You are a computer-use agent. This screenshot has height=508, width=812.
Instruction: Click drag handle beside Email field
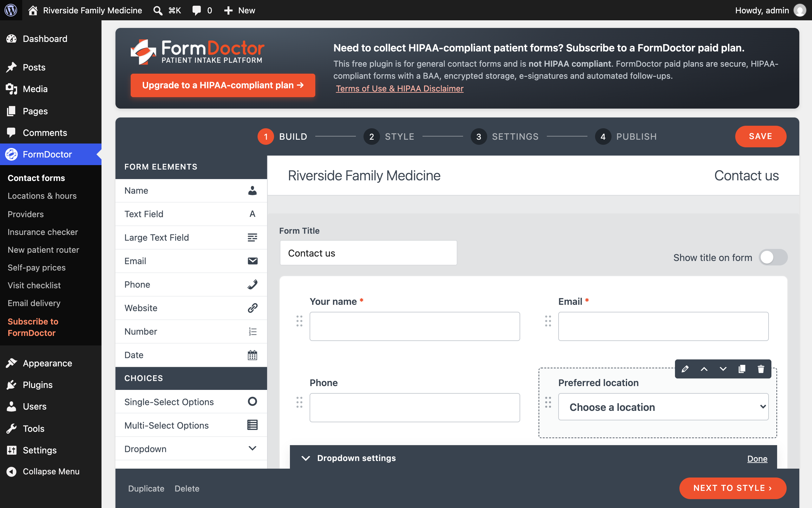[x=548, y=321]
